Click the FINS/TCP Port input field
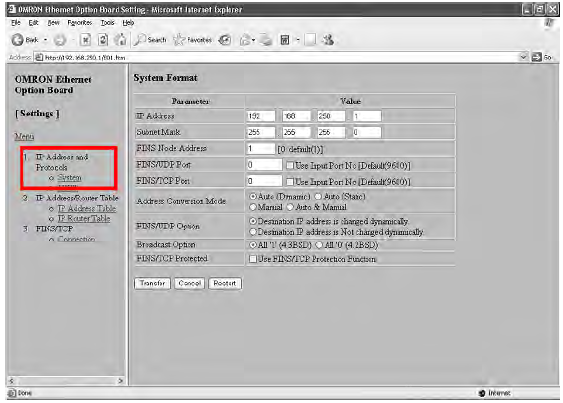 tap(264, 181)
